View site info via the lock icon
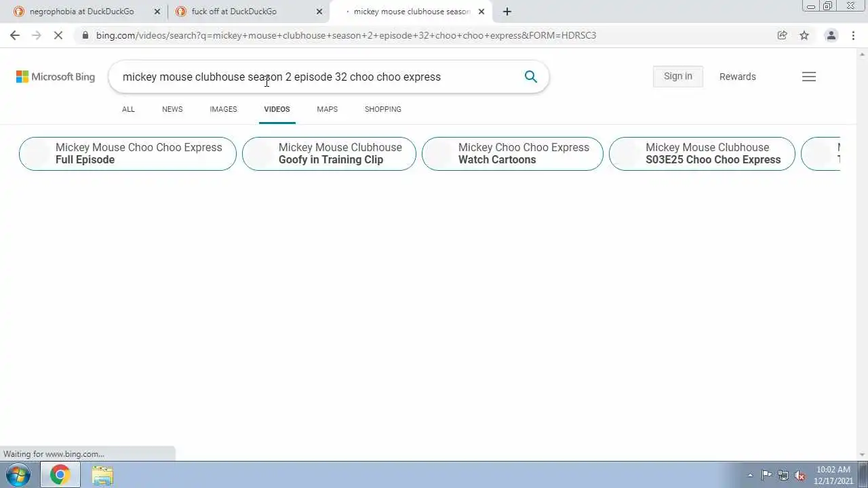 click(x=85, y=35)
